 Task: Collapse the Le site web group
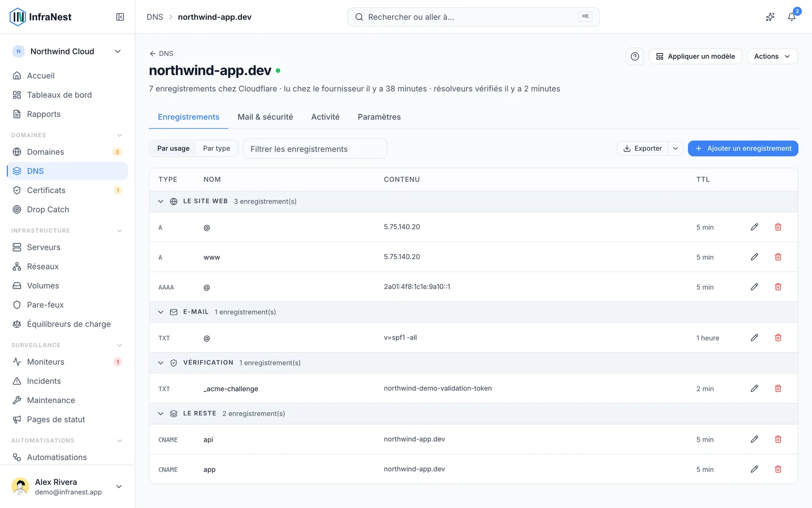[x=161, y=201]
